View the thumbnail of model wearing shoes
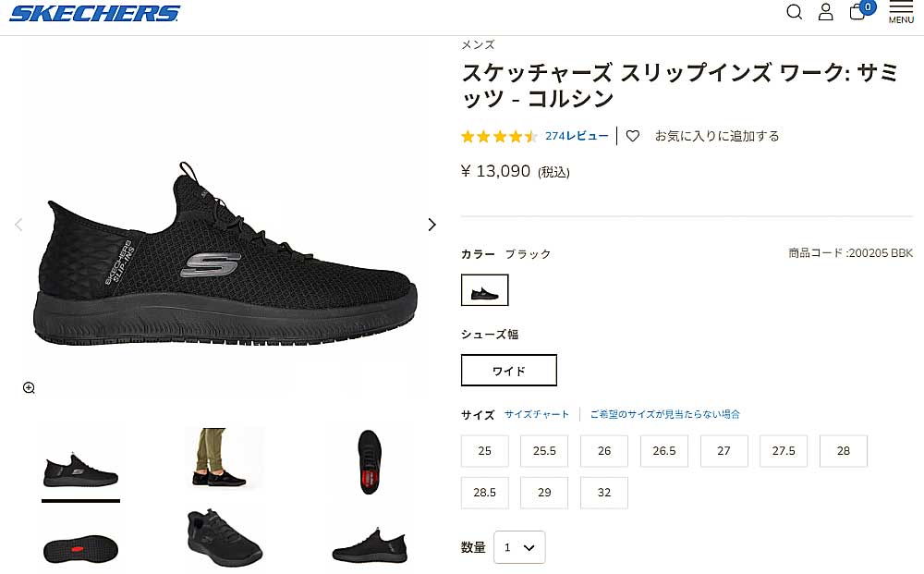 pos(224,459)
